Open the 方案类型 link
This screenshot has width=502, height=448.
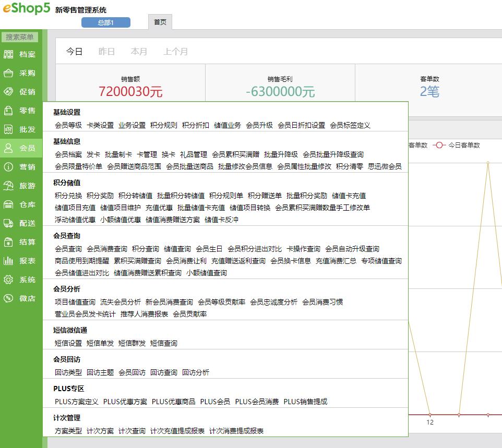(68, 431)
